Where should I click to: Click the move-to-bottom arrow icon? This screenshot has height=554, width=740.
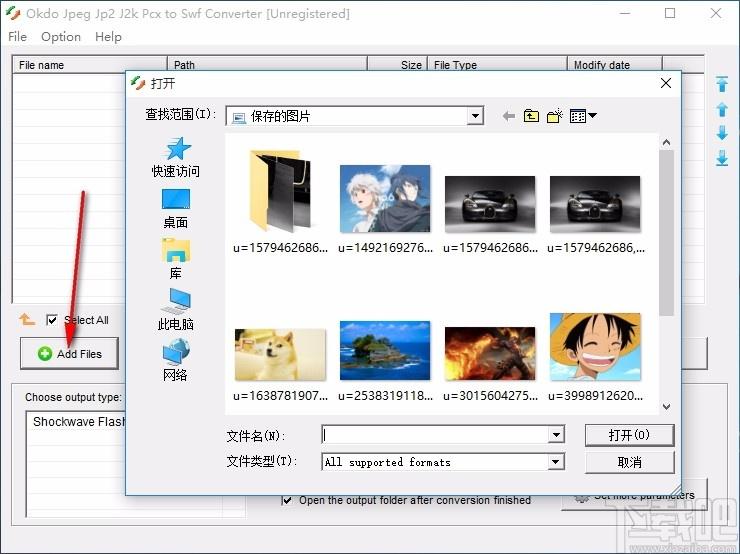coord(722,158)
